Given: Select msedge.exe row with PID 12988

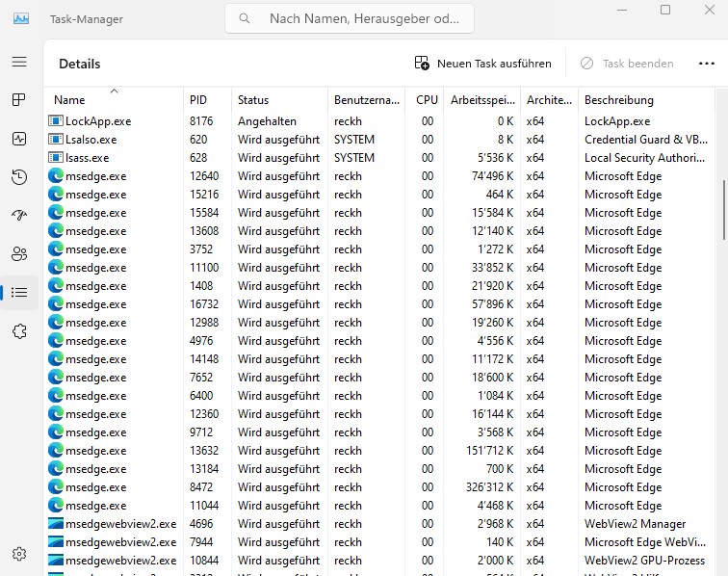Looking at the screenshot, I should point(379,323).
